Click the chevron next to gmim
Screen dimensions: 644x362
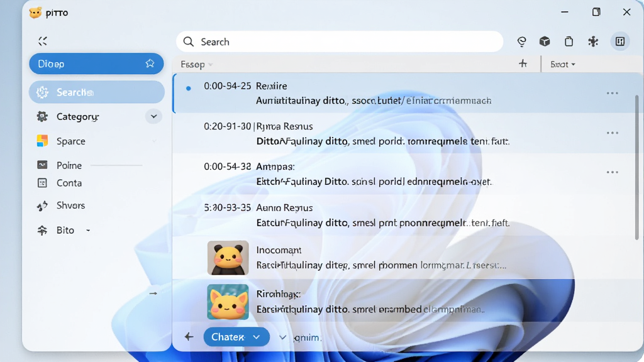tap(282, 337)
